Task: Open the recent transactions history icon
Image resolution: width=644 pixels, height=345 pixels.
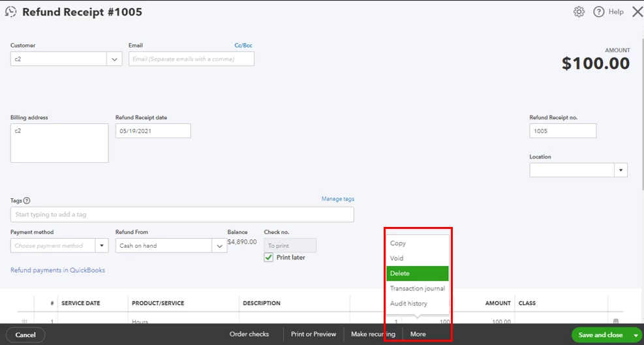Action: pos(10,12)
